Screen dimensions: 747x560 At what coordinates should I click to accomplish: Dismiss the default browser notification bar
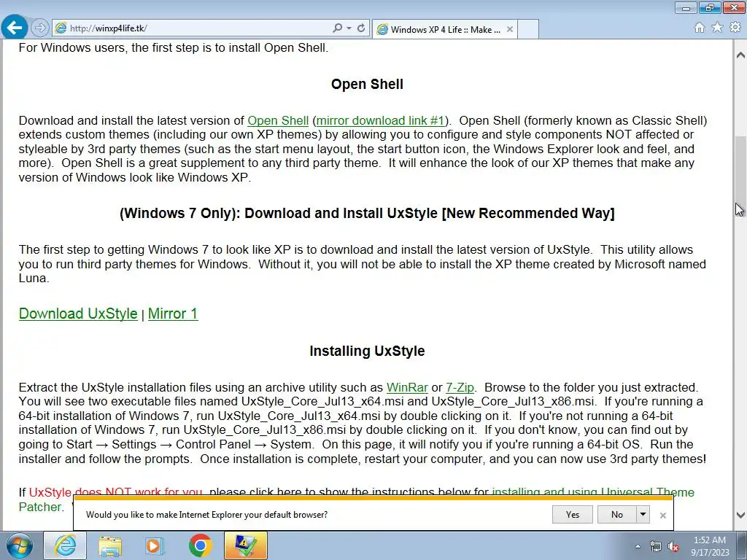[662, 516]
